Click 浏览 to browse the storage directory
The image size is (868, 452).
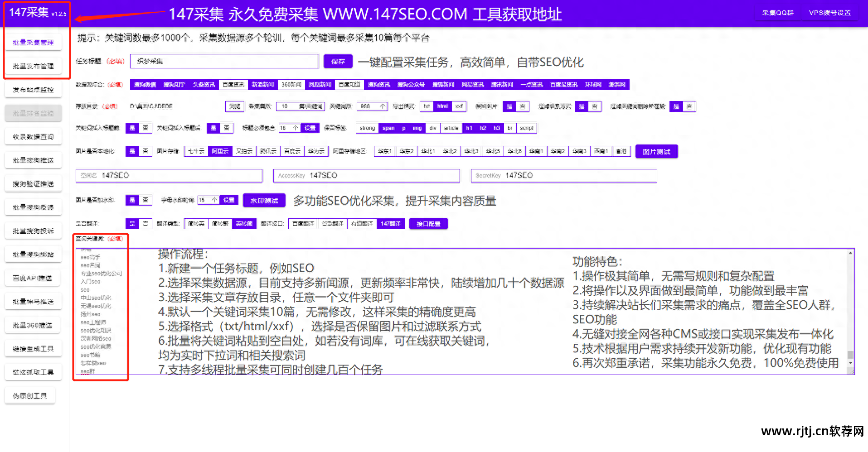(234, 106)
